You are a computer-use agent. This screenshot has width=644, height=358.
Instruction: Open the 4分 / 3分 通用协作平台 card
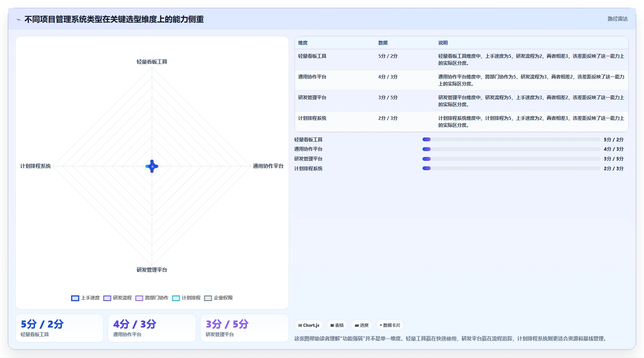[x=152, y=328]
